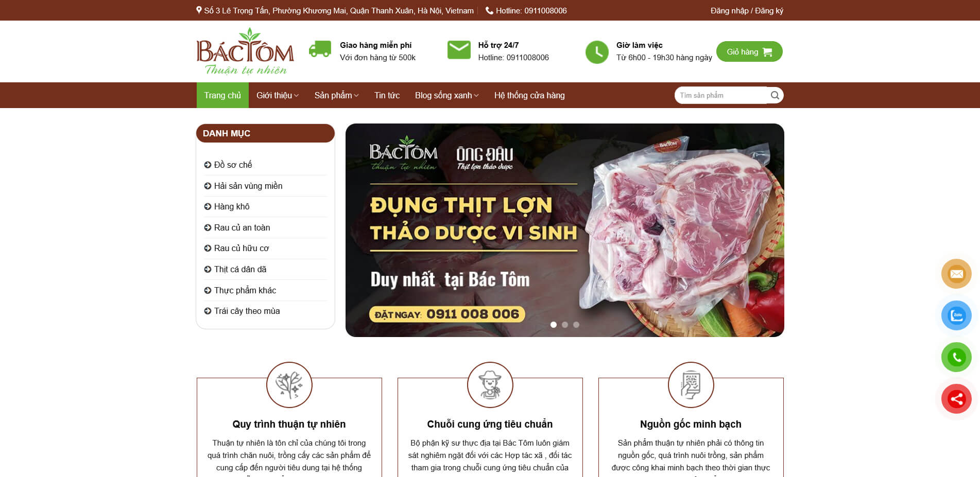The height and width of the screenshot is (477, 980).
Task: Open the Giỏ hàng cart button
Action: [749, 51]
